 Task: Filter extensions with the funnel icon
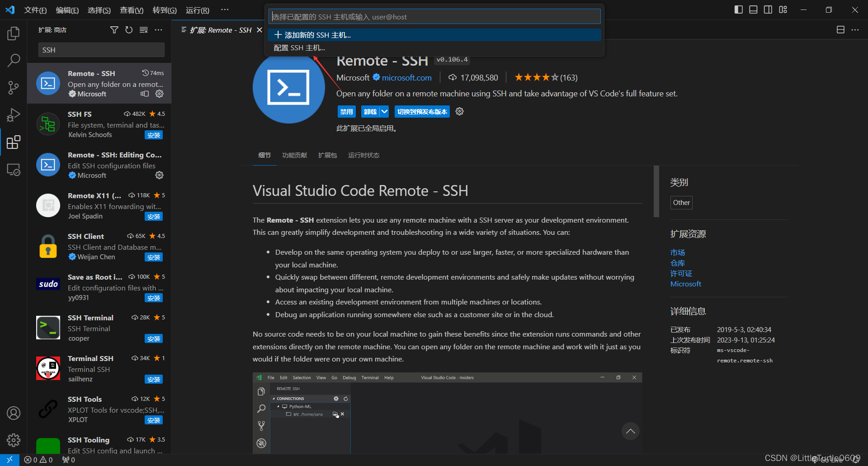tap(114, 30)
